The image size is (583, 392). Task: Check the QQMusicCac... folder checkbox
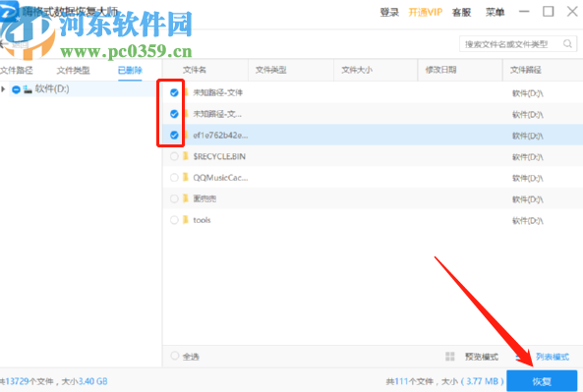174,178
